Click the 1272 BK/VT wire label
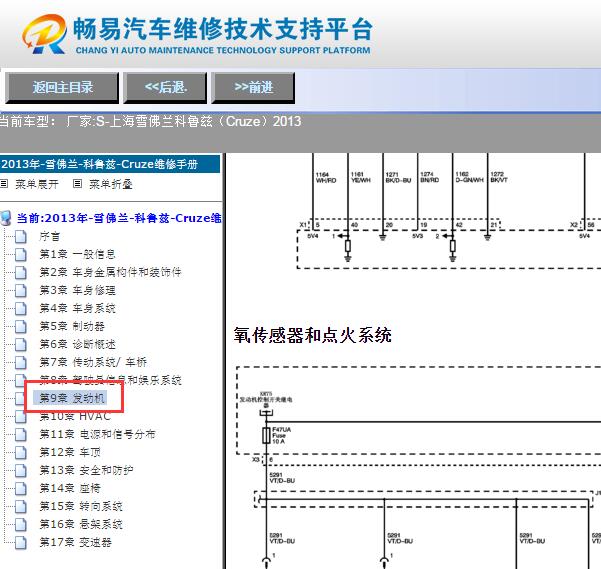Image resolution: width=601 pixels, height=569 pixels. pos(499,177)
